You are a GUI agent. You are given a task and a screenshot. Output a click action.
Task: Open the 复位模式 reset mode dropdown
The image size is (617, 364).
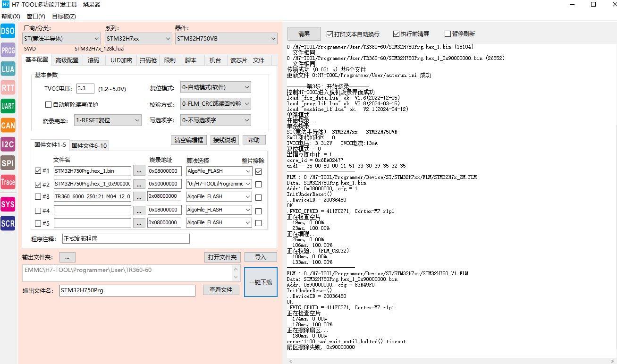coord(215,87)
